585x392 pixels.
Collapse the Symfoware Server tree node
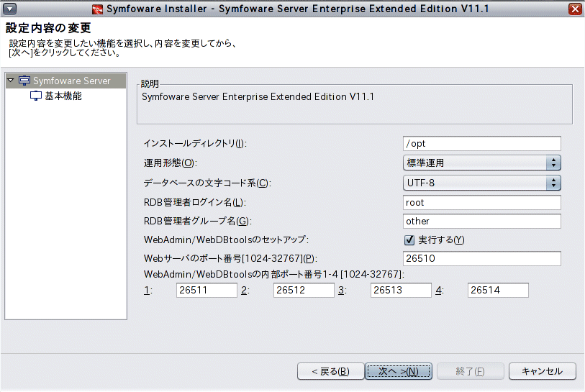pyautogui.click(x=11, y=80)
